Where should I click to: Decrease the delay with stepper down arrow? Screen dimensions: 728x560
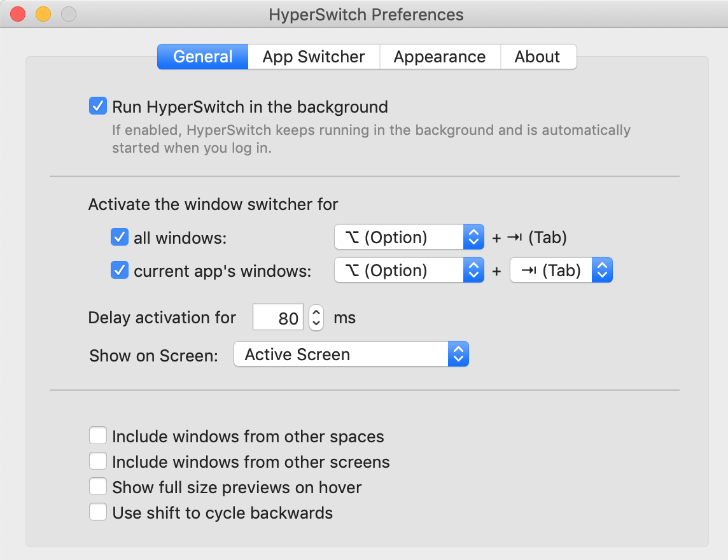click(316, 324)
